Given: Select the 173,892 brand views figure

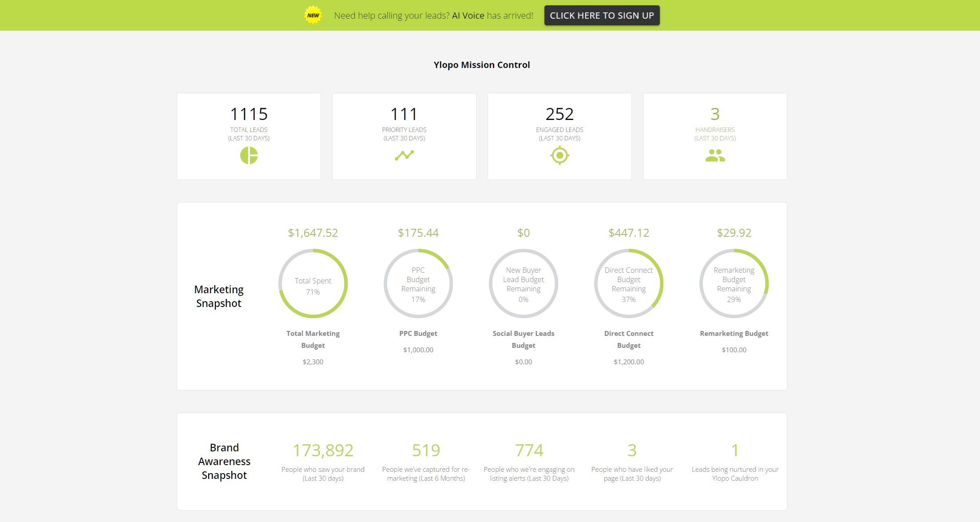Looking at the screenshot, I should [x=322, y=450].
